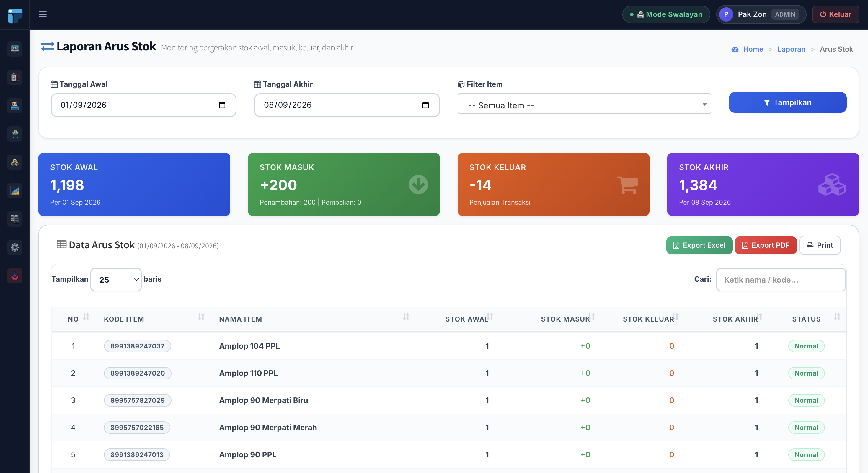This screenshot has height=473, width=868.
Task: Open the Tanggal Awal calendar picker icon
Action: click(222, 105)
